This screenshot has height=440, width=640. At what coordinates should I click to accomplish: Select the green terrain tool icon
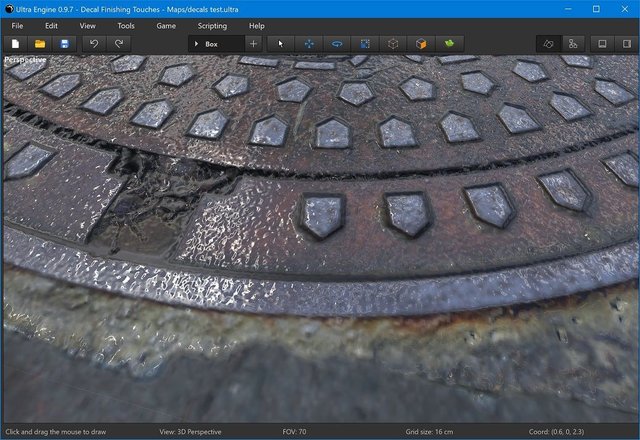(x=449, y=44)
